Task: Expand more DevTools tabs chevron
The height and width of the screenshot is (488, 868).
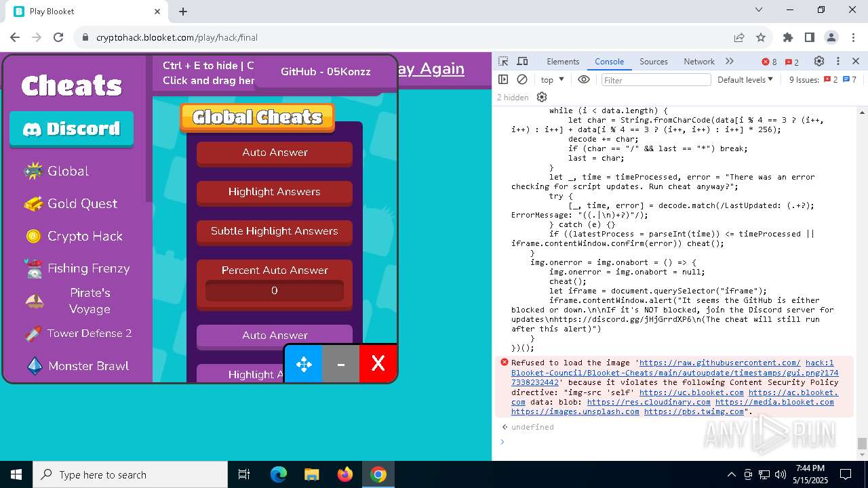Action: (x=730, y=61)
